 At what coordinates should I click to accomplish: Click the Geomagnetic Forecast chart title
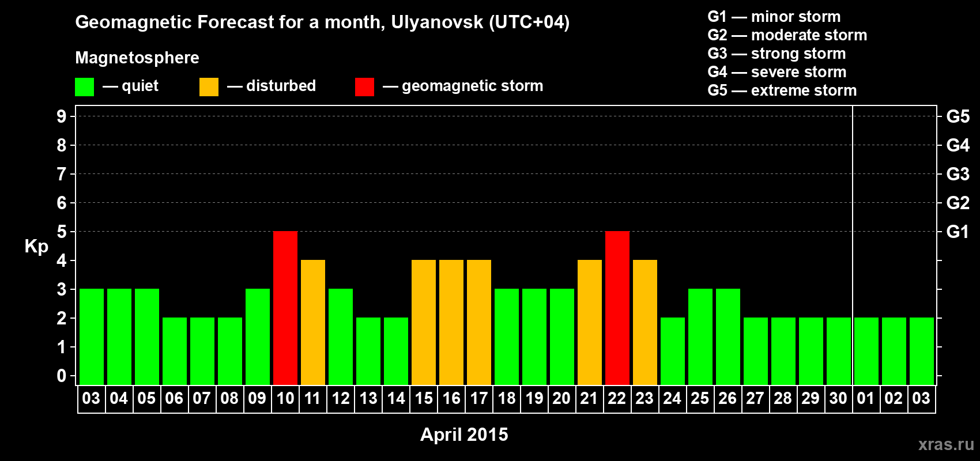coord(322,22)
